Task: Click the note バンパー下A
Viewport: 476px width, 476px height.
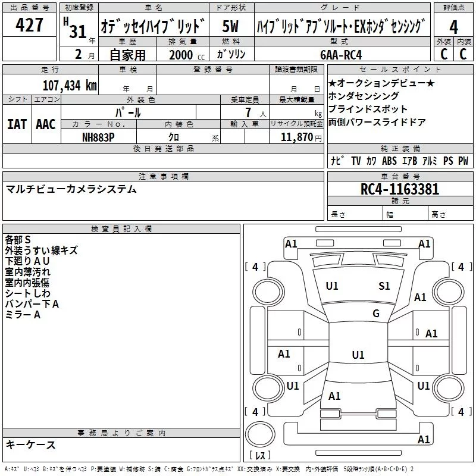Action: pyautogui.click(x=32, y=303)
